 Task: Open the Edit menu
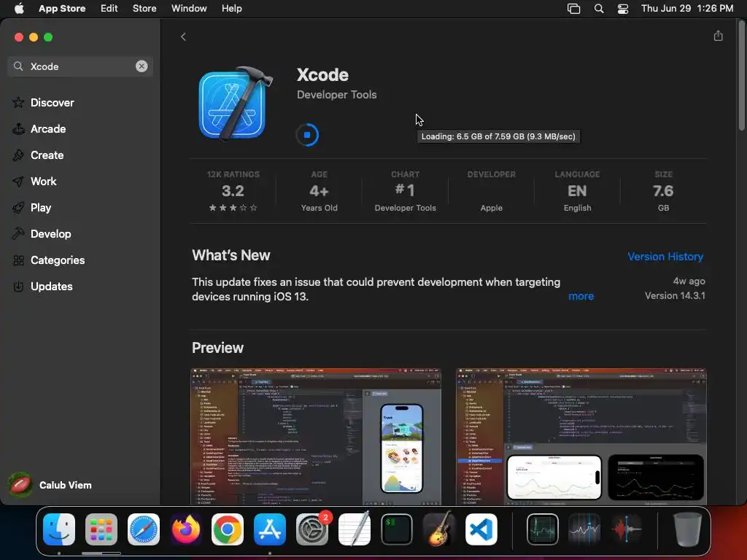coord(109,9)
